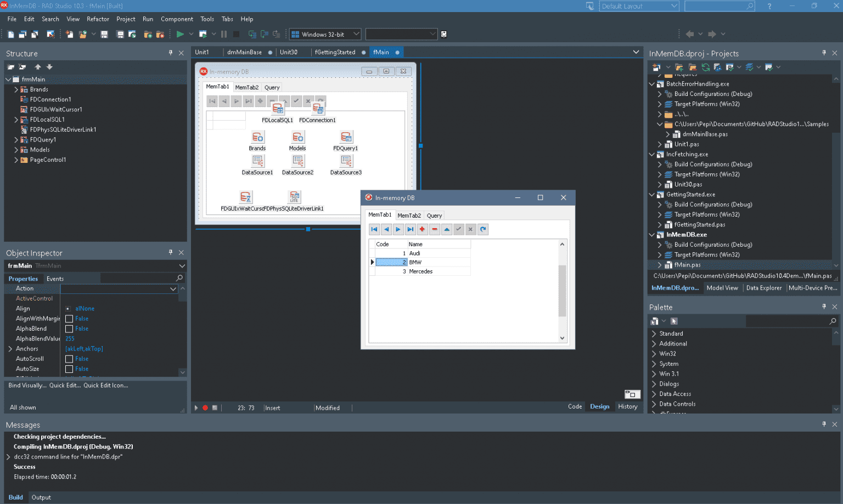
Task: Click Prior Record arrow in running In-memory DB navigator
Action: tap(386, 229)
